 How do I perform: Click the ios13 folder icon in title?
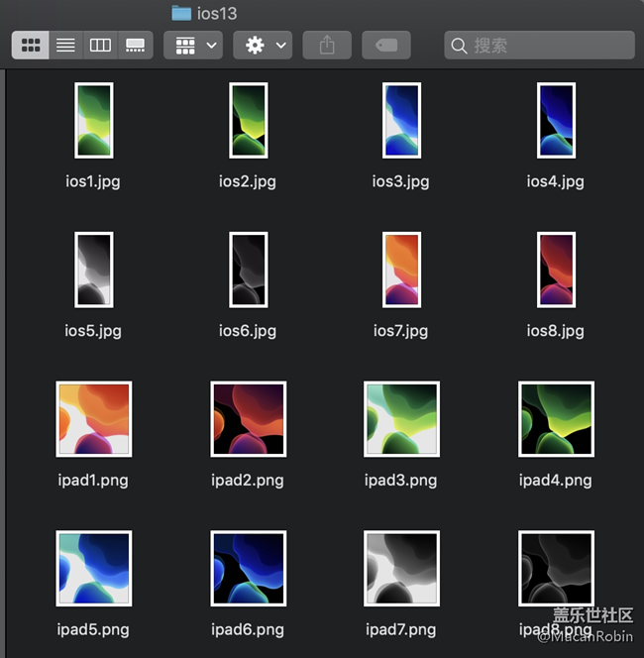pos(180,13)
